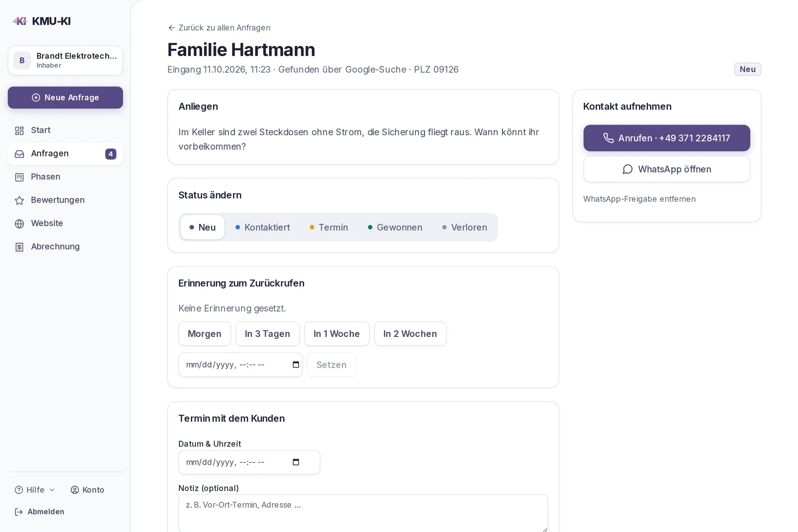Click the Abmelden logout icon

(x=19, y=512)
